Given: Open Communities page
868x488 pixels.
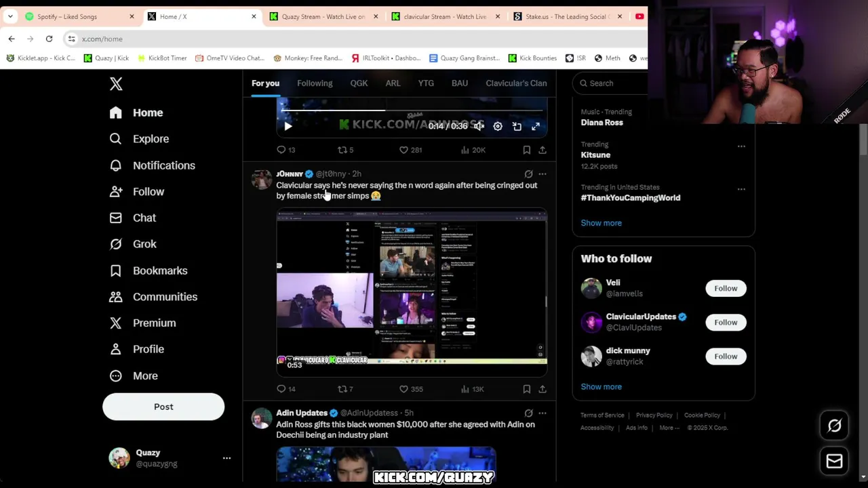Looking at the screenshot, I should [x=154, y=297].
